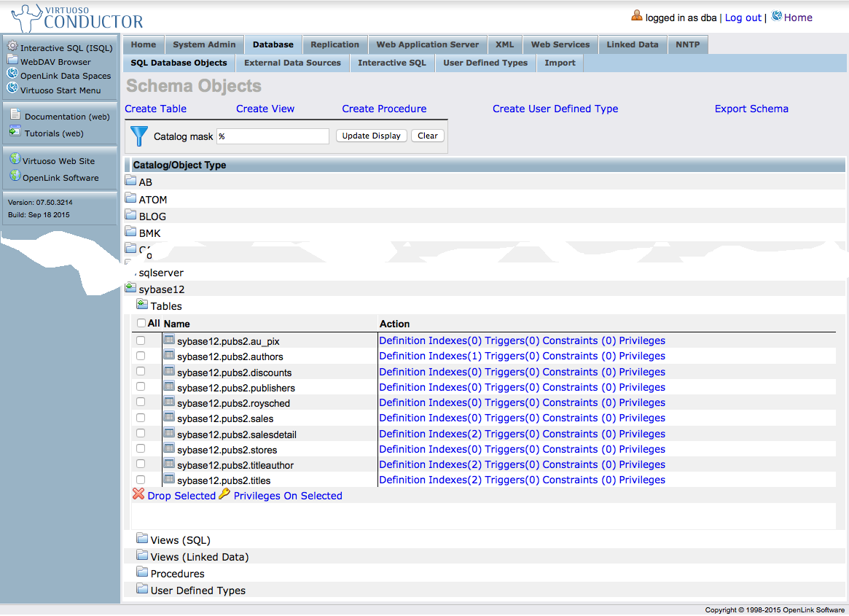Expand the ATOM catalog folder

[x=130, y=198]
